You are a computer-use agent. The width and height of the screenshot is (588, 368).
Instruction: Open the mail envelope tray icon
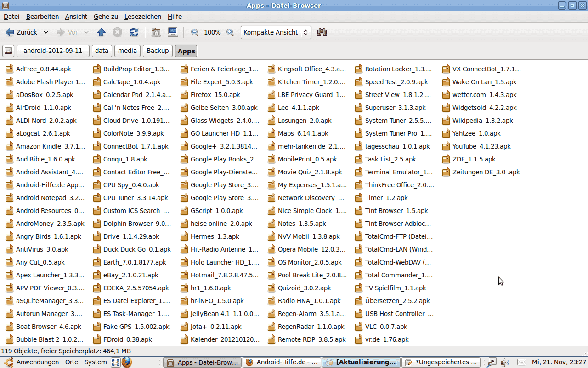tap(522, 362)
